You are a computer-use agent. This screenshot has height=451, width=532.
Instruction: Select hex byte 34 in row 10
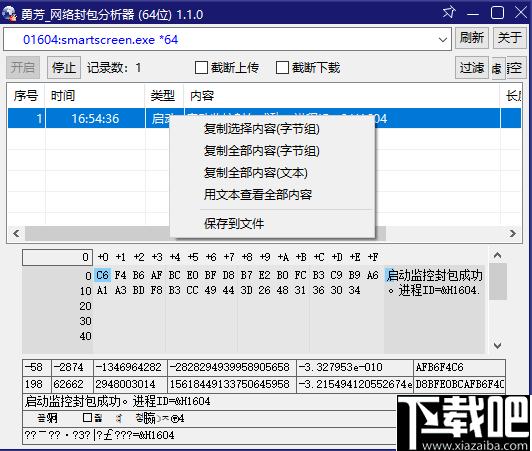tap(355, 290)
